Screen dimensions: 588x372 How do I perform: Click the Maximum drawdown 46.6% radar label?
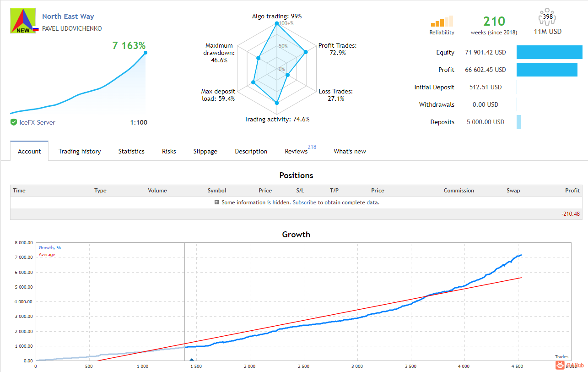(x=219, y=53)
